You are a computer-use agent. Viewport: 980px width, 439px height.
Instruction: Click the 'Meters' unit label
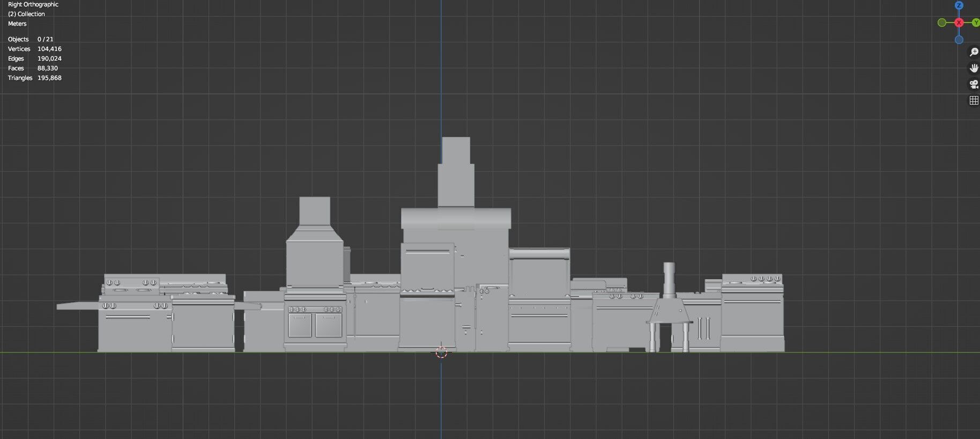[17, 24]
